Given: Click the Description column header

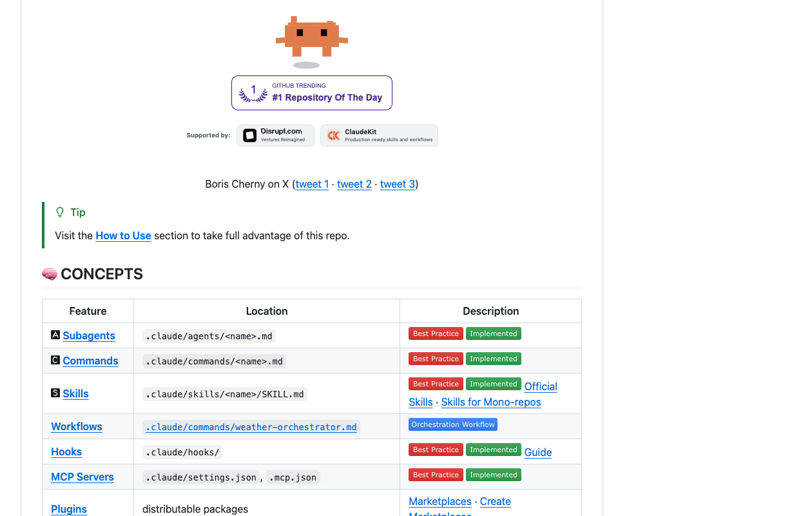Looking at the screenshot, I should (490, 311).
